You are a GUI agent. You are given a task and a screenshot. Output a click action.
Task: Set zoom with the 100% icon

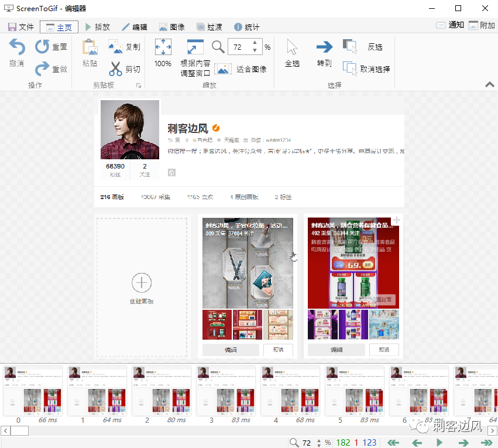tap(163, 47)
